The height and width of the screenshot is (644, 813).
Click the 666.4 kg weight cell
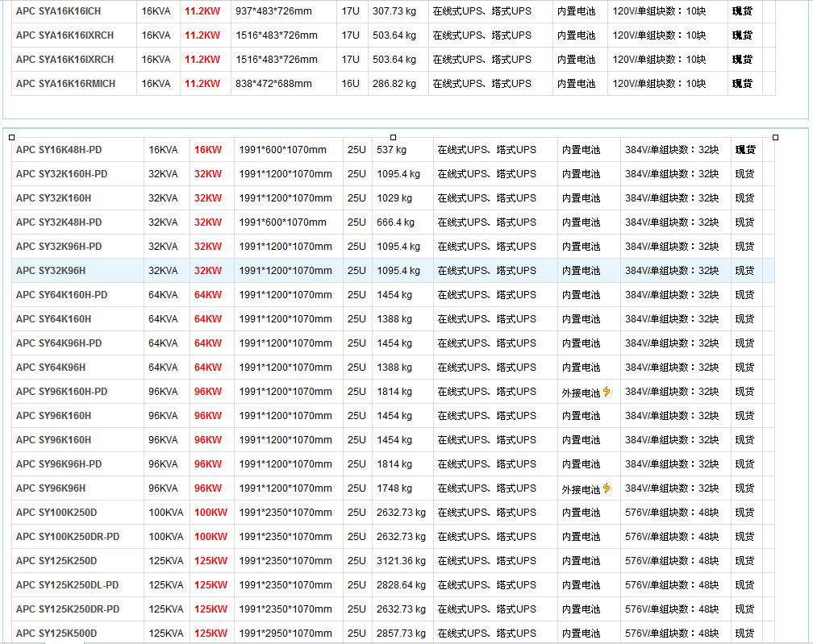tap(395, 222)
